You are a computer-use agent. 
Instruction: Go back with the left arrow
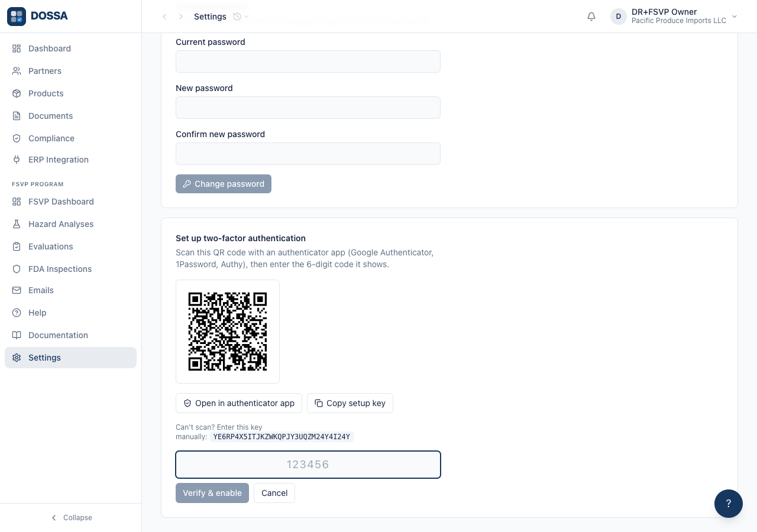pos(164,17)
